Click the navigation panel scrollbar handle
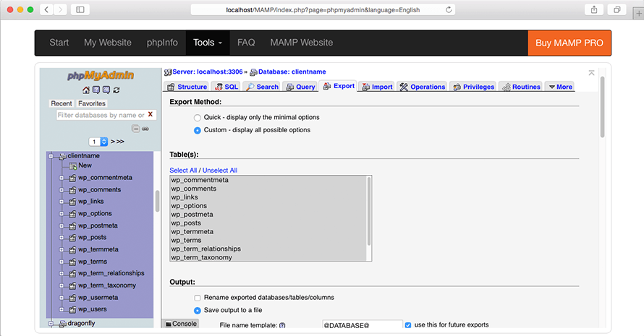 [x=157, y=201]
